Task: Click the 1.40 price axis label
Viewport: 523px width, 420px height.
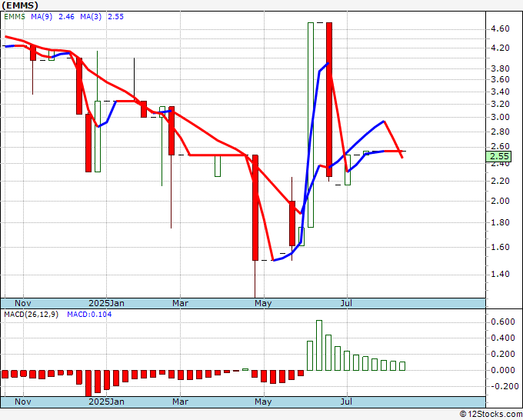Action: [500, 274]
